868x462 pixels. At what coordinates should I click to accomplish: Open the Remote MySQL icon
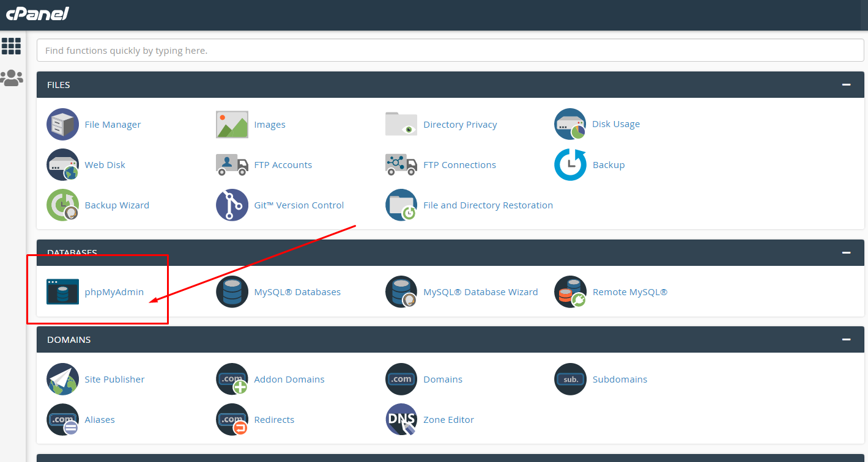[x=570, y=292]
